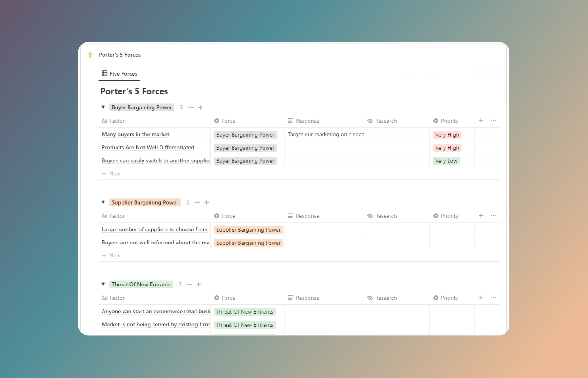Image resolution: width=588 pixels, height=378 pixels.
Task: Click the table icon beside the Five Forces view
Action: click(x=104, y=73)
